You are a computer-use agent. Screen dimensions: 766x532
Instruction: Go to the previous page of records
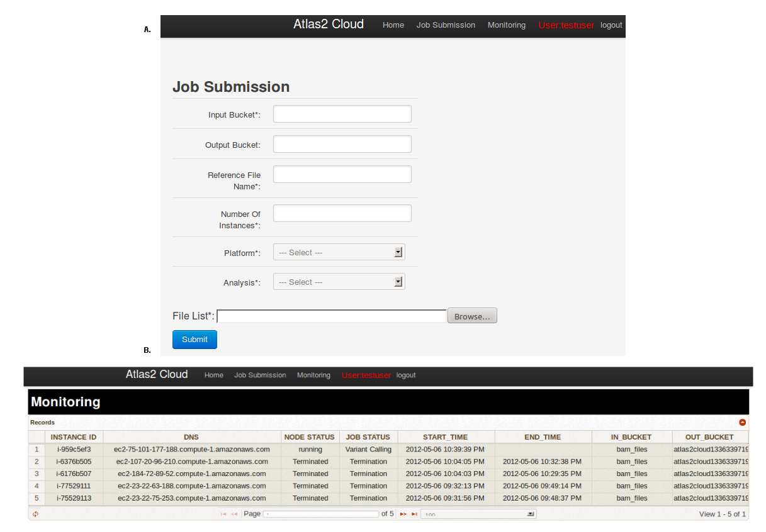click(x=234, y=514)
